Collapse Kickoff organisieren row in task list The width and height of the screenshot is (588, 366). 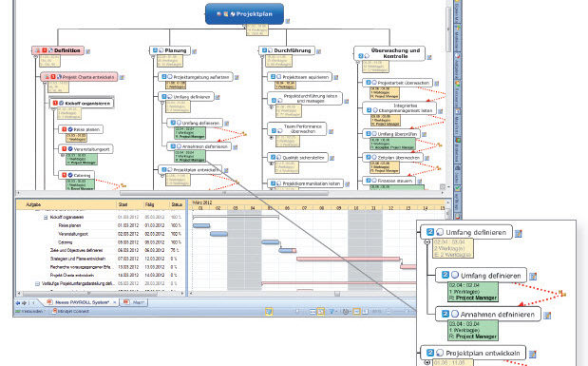pyautogui.click(x=46, y=218)
